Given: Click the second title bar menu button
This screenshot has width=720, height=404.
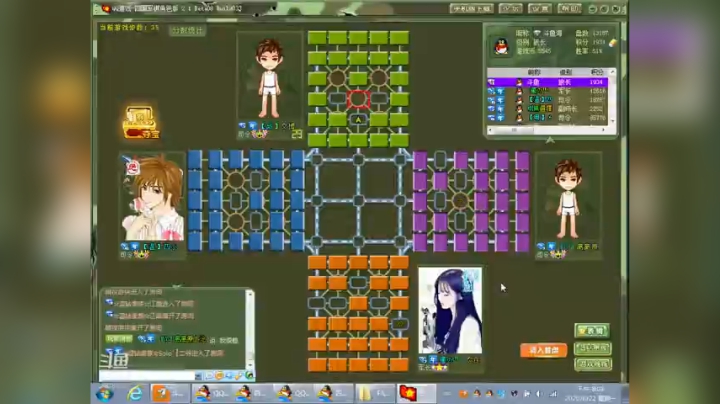Looking at the screenshot, I should coord(510,8).
